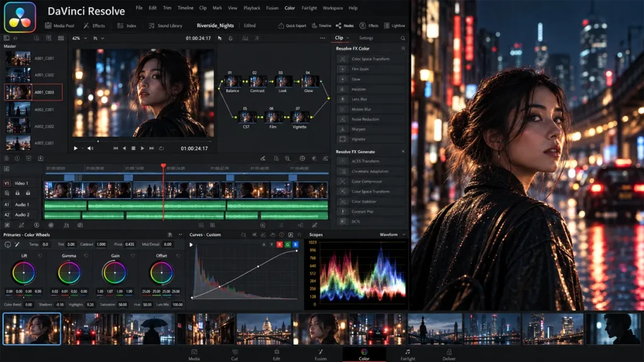This screenshot has height=362, width=644.
Task: Reset the Offset color wheel
Action: (178, 256)
